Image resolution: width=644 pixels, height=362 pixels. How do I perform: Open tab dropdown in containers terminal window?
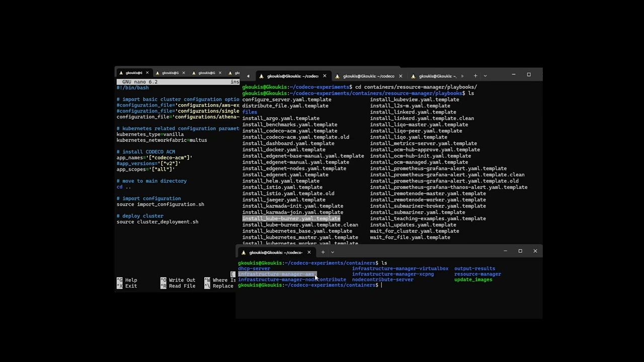coord(332,252)
